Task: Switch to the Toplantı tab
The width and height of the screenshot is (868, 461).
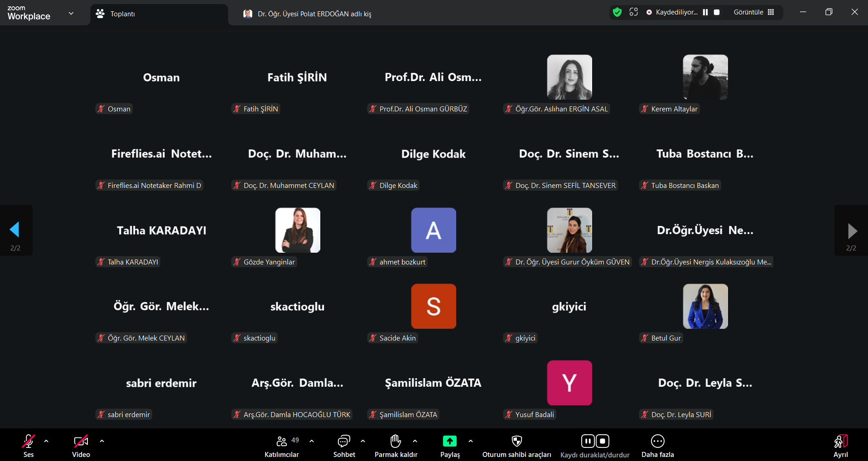Action: (159, 14)
